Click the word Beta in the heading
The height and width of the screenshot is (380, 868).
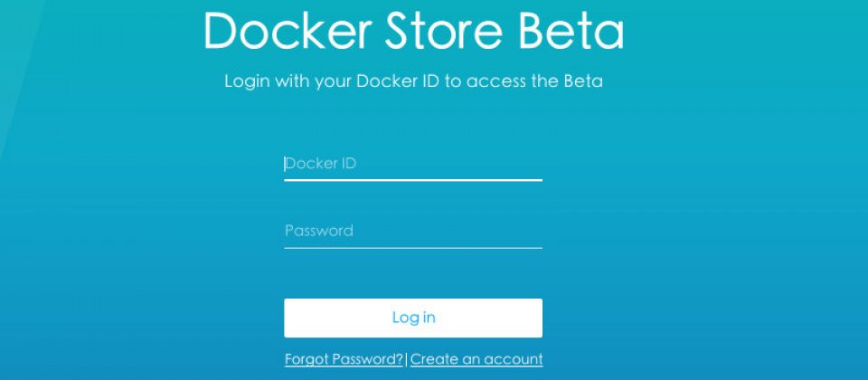pos(571,31)
